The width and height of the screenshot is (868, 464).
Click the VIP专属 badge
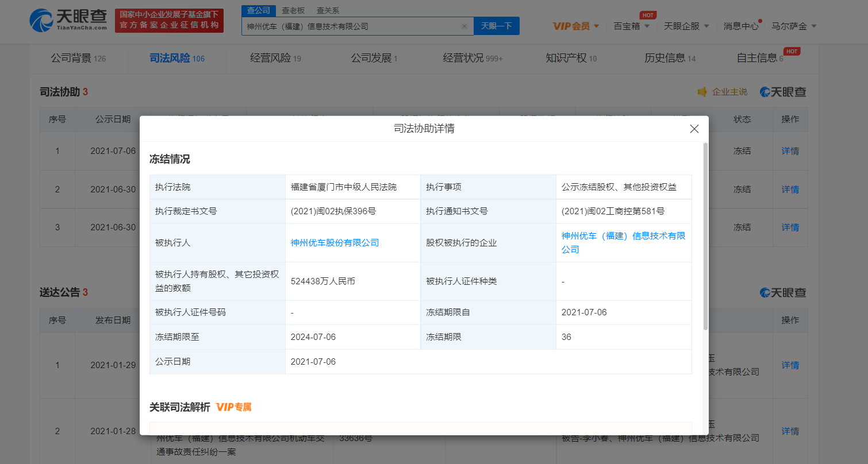point(234,407)
